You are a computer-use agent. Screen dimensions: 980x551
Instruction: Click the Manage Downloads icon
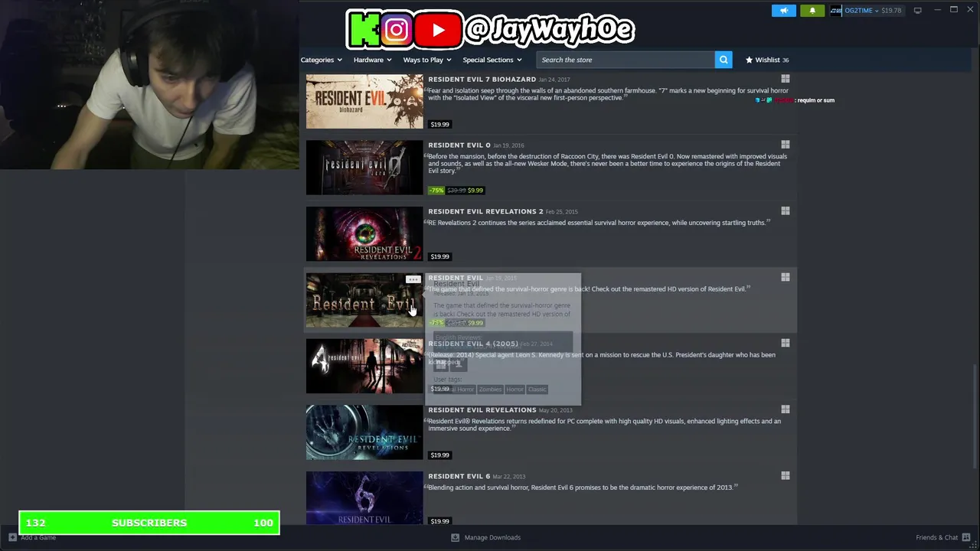coord(455,537)
